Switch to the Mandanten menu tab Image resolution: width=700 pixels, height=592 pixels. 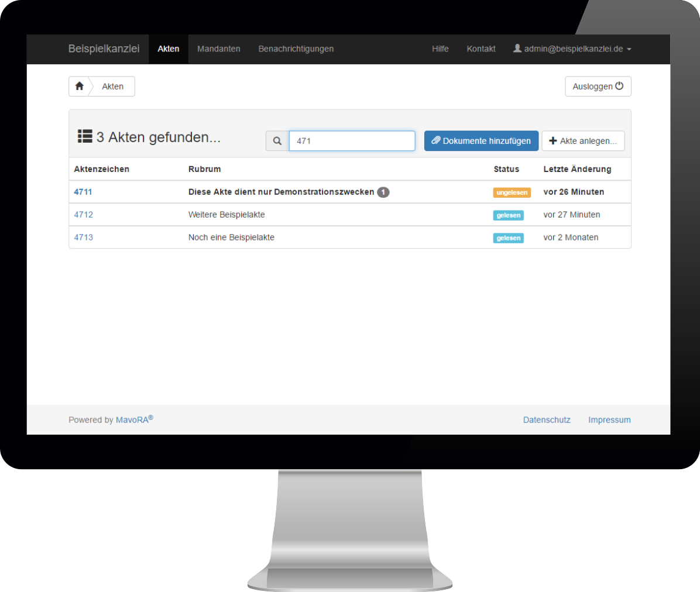tap(218, 49)
